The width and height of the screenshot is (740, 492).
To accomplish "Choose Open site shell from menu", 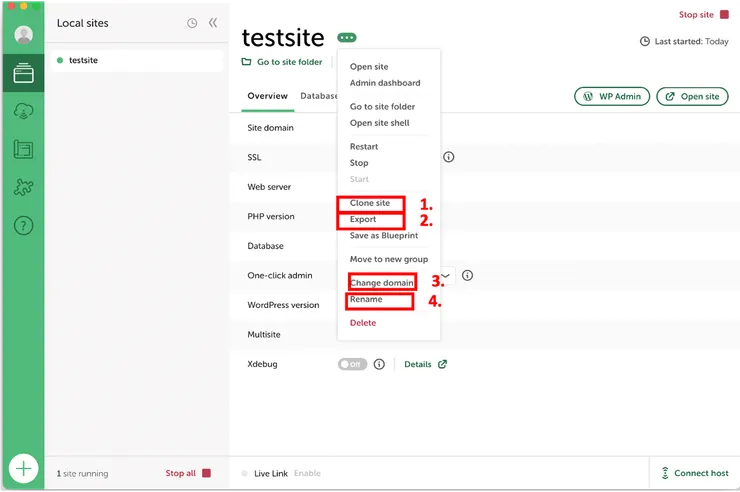I will tap(379, 123).
